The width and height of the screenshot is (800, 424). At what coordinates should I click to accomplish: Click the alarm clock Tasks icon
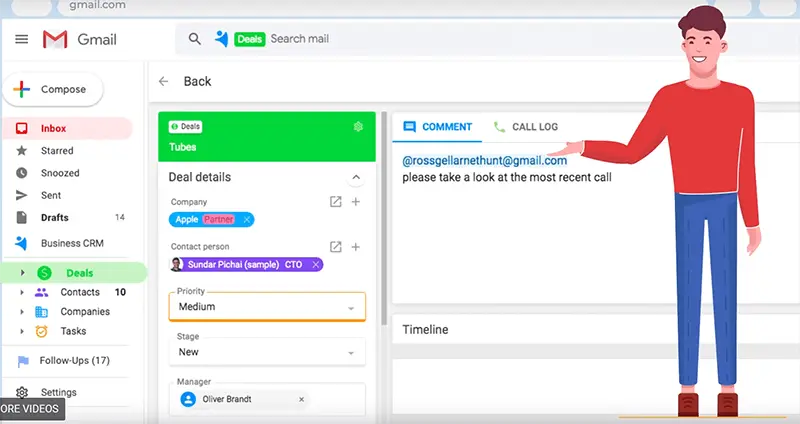click(41, 331)
